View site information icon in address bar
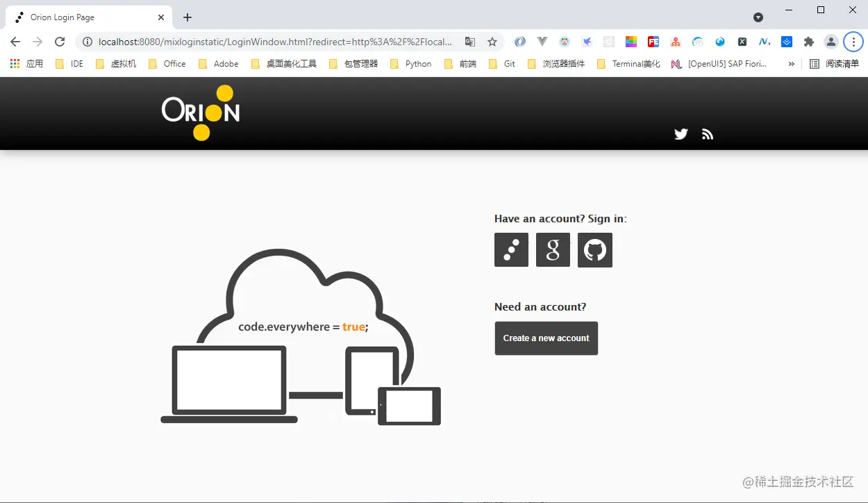Viewport: 868px width, 503px height. pyautogui.click(x=87, y=42)
